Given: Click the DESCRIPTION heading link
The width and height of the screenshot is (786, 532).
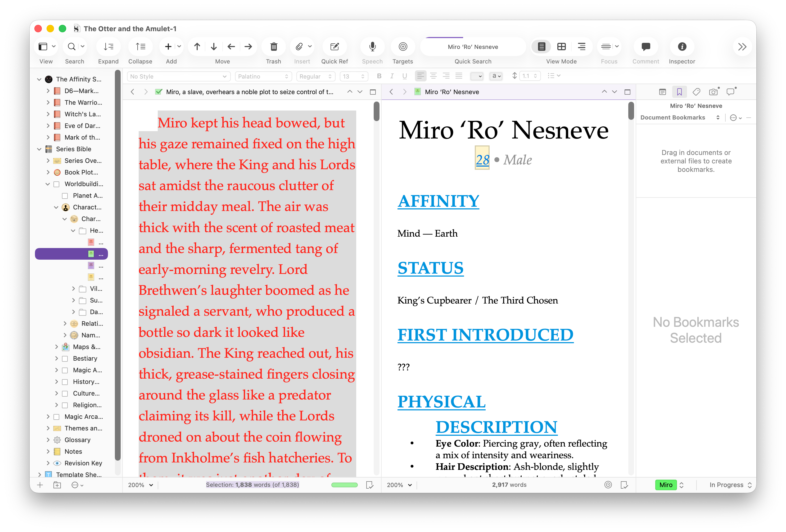Looking at the screenshot, I should (x=496, y=427).
